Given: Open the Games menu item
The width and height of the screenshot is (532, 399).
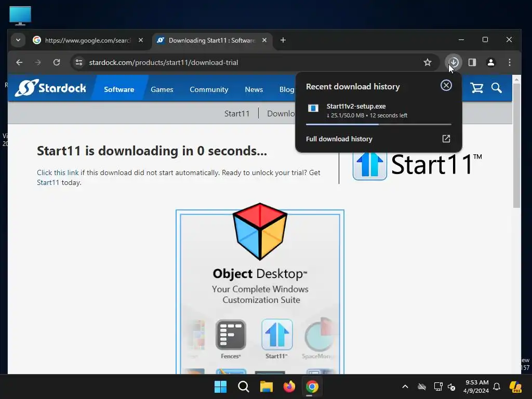Looking at the screenshot, I should [x=162, y=89].
